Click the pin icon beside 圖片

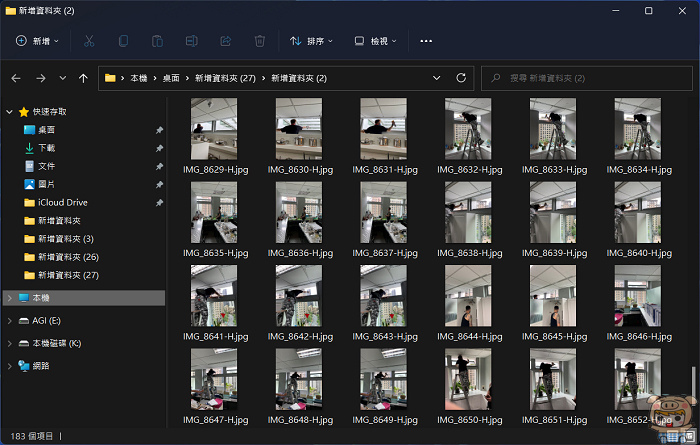(159, 184)
